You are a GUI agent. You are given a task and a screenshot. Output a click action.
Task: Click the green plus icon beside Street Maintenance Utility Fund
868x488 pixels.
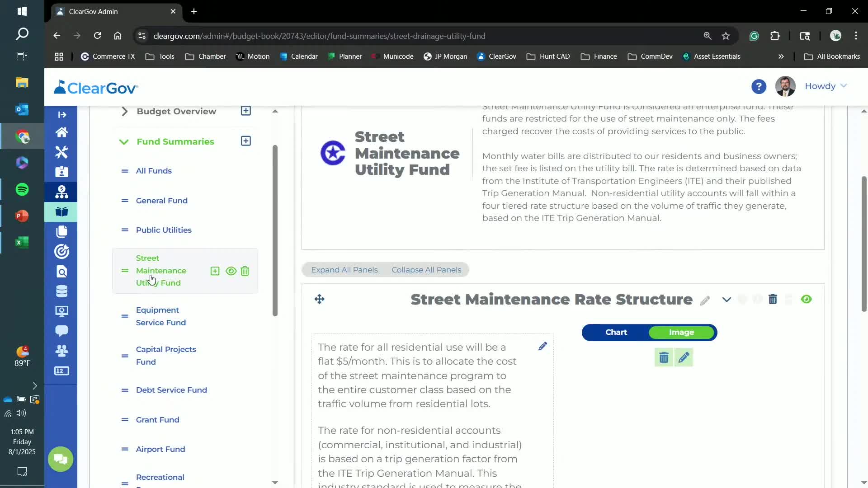click(215, 271)
